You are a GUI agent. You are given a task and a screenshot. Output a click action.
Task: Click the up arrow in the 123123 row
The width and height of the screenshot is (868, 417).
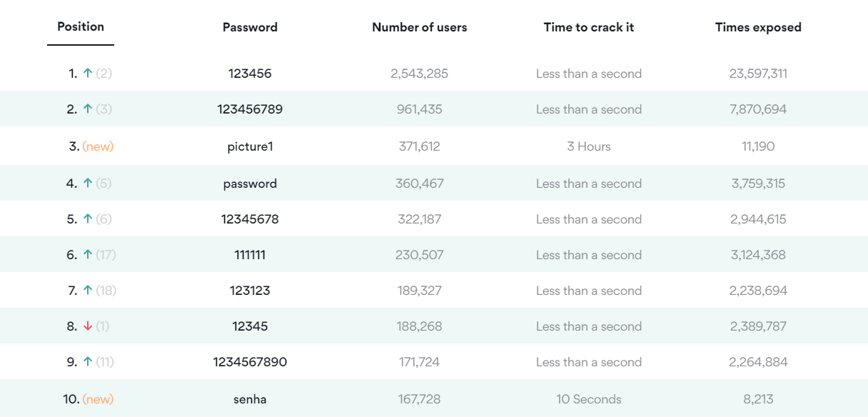tap(88, 291)
